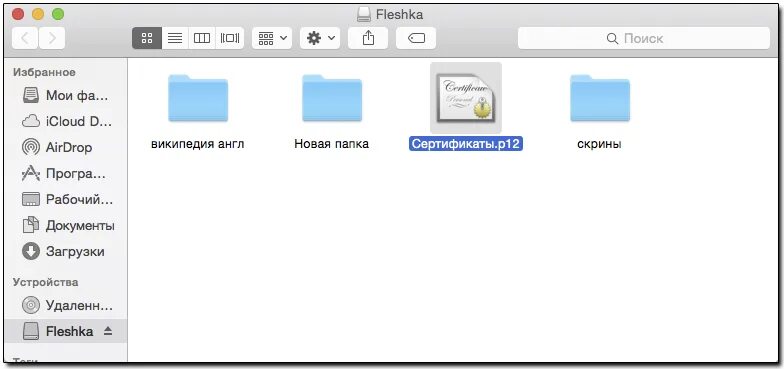Screen dimensions: 784x369
Task: Select the скрины folder icon
Action: [600, 98]
